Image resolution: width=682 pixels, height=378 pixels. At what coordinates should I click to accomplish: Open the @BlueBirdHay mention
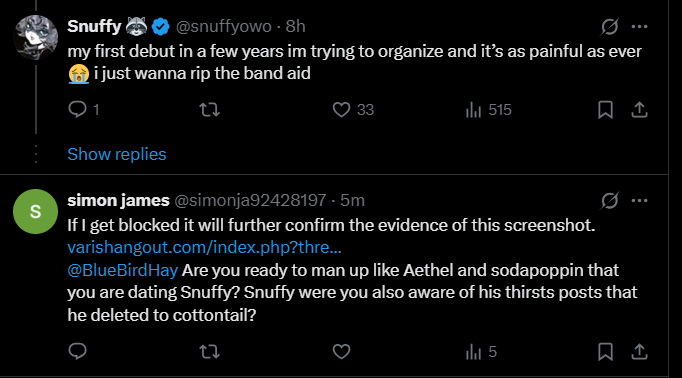123,270
